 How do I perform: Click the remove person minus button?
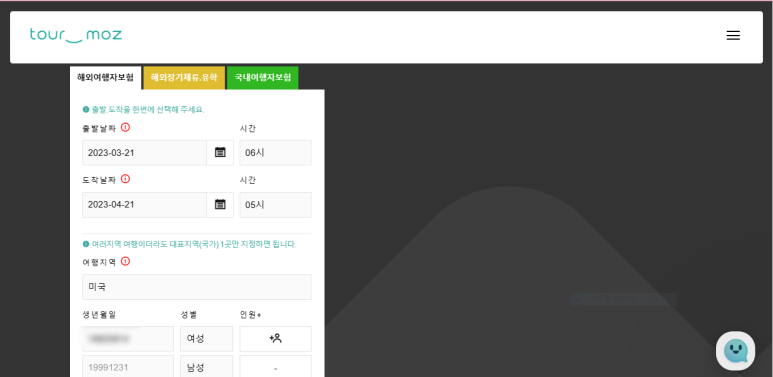276,366
